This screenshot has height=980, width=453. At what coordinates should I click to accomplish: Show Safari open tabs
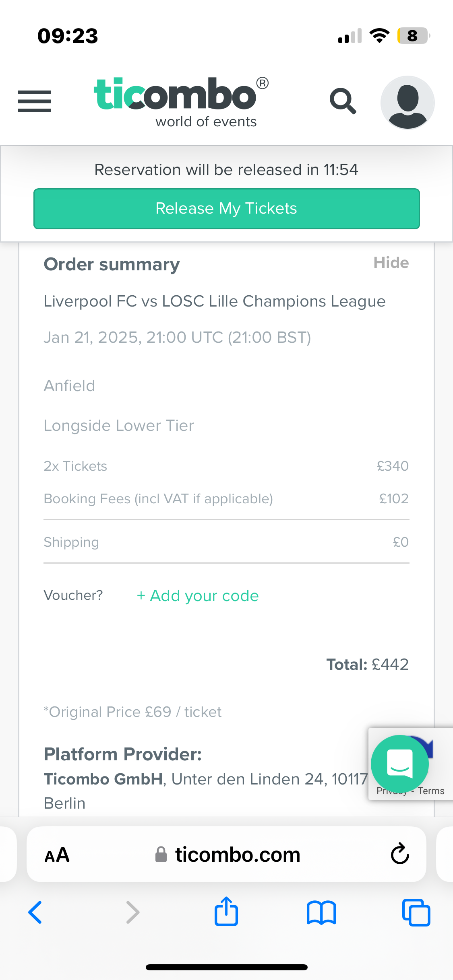pyautogui.click(x=416, y=912)
